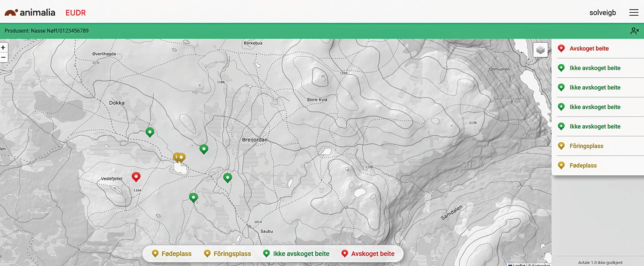Select Avskoget beite in the side list
Screen dimensions: 644x266
(x=589, y=49)
